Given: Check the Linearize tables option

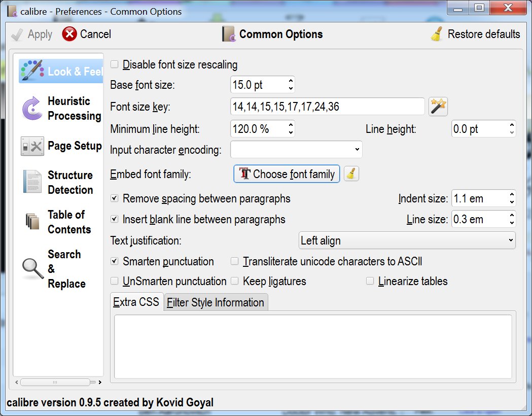Looking at the screenshot, I should pyautogui.click(x=370, y=281).
